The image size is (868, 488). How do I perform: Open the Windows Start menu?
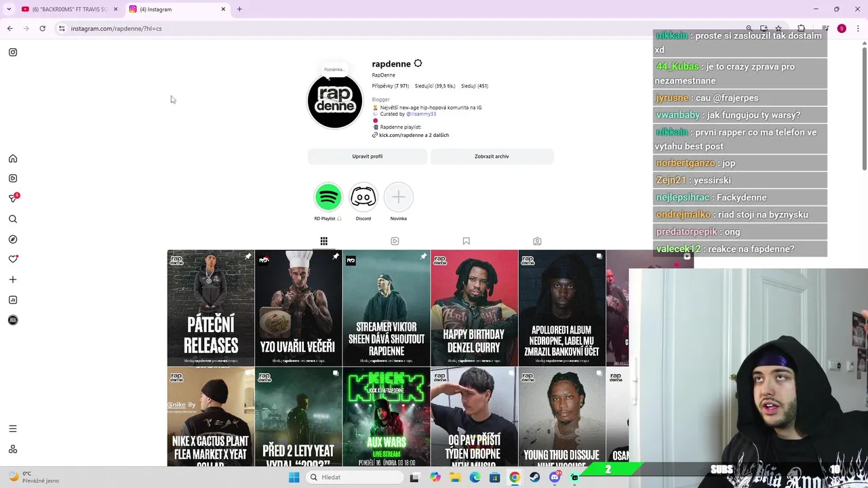click(294, 477)
